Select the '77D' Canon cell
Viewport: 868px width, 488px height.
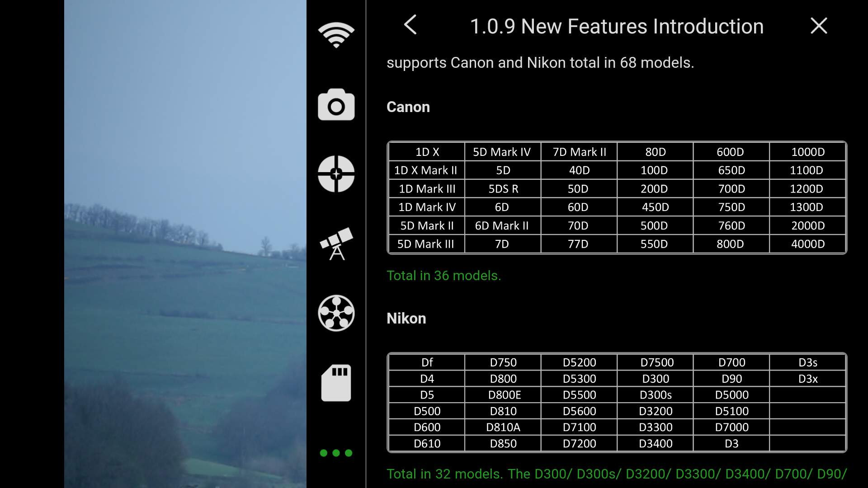pyautogui.click(x=579, y=244)
